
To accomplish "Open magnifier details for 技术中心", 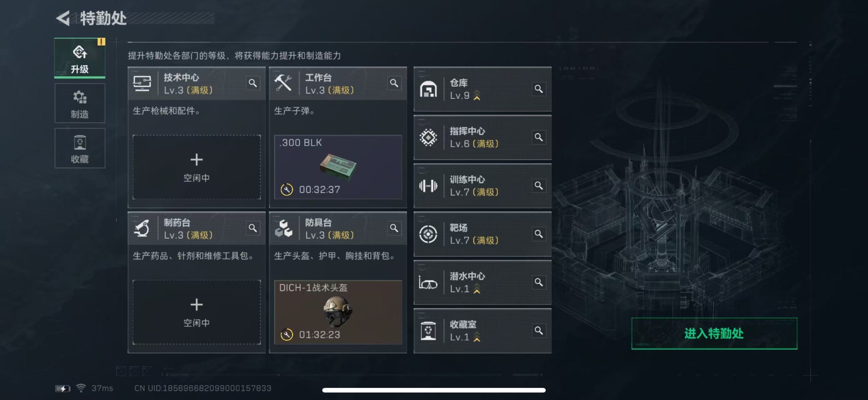I will coord(253,83).
